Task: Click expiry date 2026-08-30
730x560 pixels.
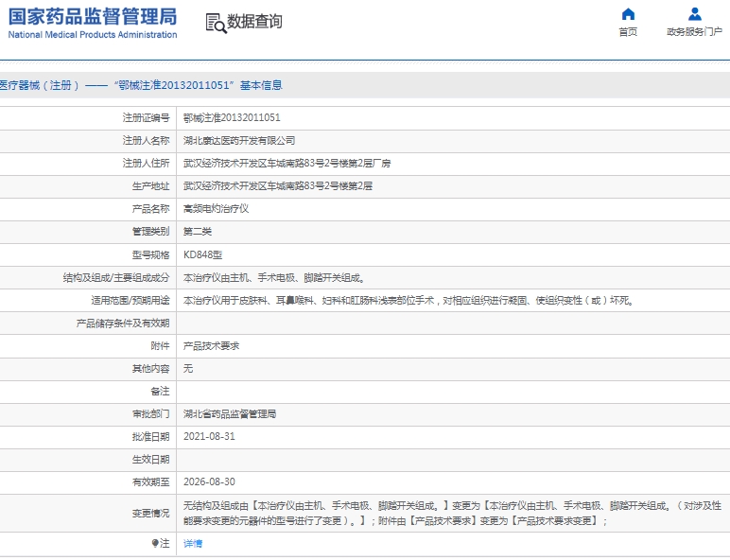Action: (209, 481)
